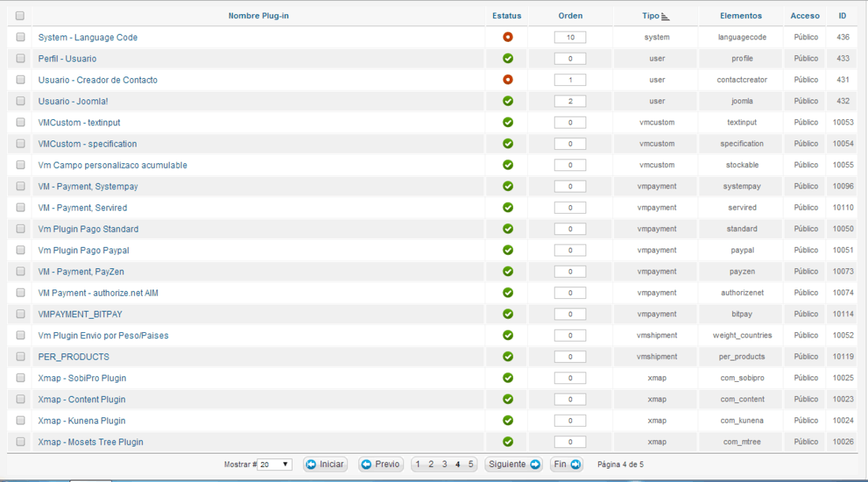
Task: Select all plugins with the header checkbox
Action: click(20, 16)
